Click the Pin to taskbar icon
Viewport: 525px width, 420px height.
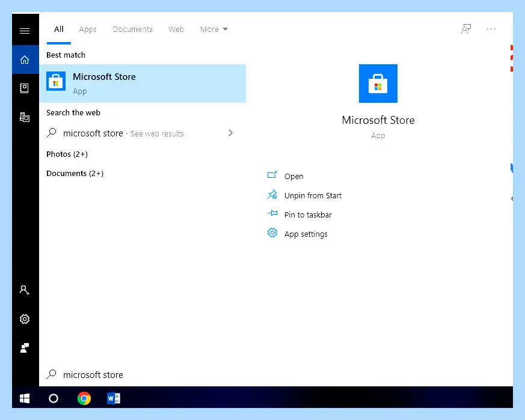[x=272, y=213]
